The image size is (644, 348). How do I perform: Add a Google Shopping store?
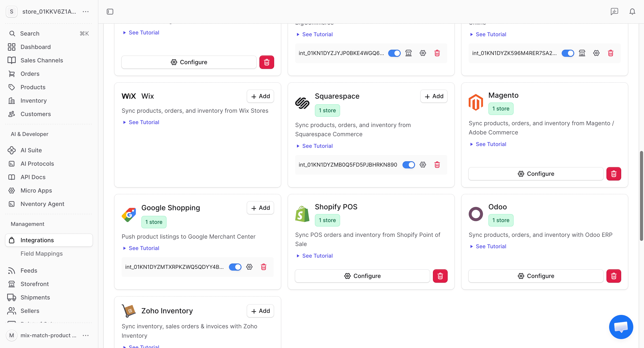pyautogui.click(x=260, y=208)
